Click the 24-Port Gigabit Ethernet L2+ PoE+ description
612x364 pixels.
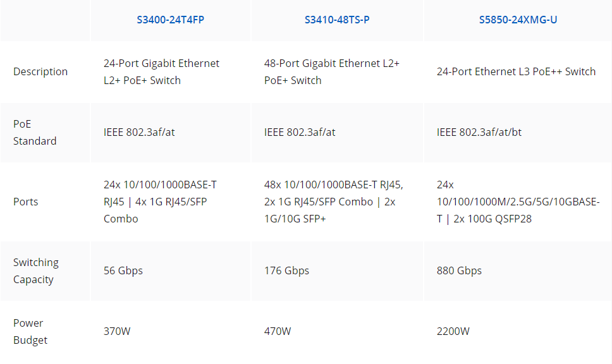(x=161, y=72)
